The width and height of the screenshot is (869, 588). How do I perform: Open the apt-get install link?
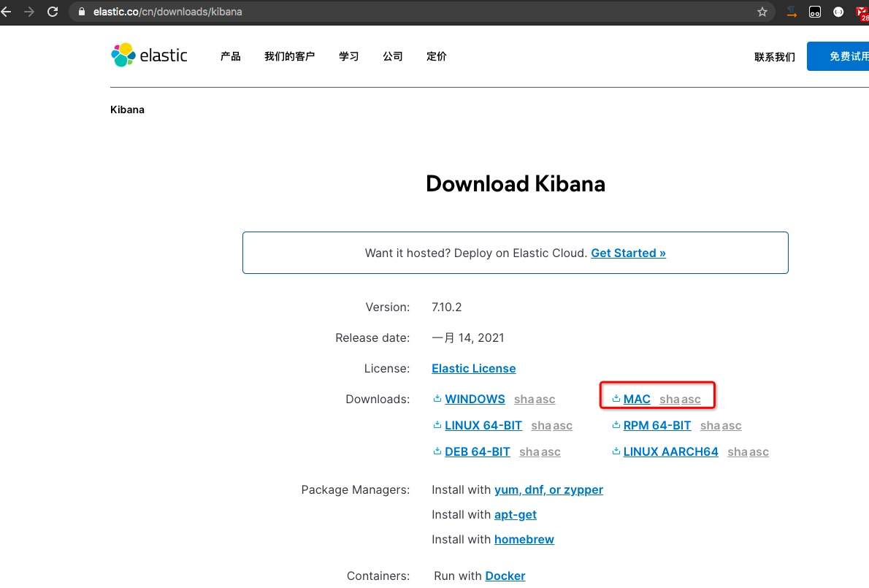tap(516, 515)
